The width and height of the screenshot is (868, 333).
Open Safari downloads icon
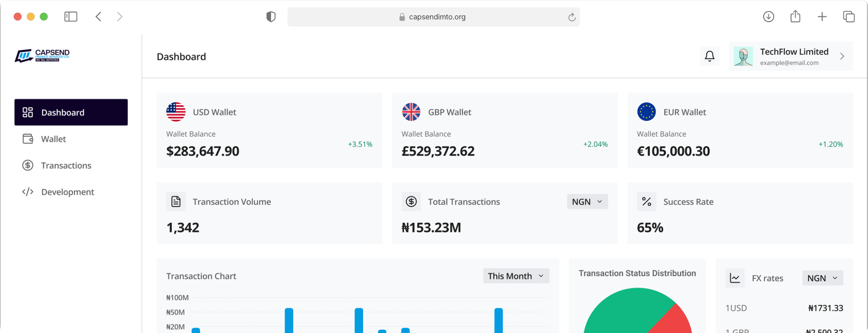click(x=768, y=17)
